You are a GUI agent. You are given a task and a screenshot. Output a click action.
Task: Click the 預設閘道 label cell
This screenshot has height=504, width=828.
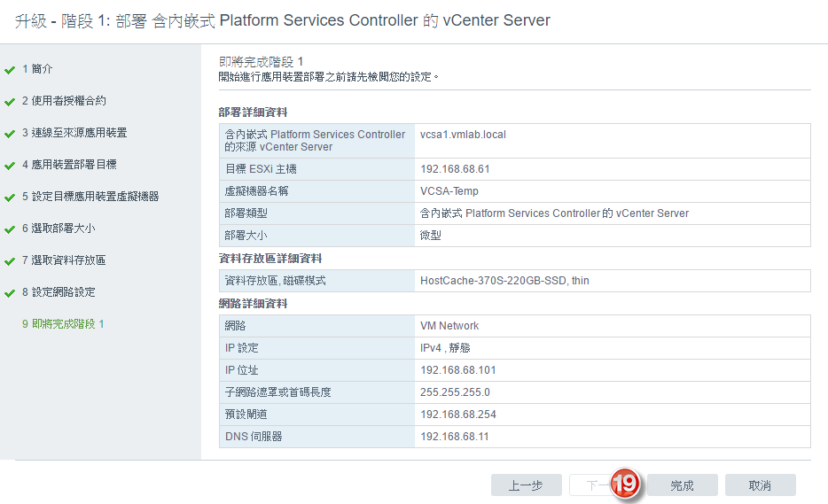click(316, 415)
